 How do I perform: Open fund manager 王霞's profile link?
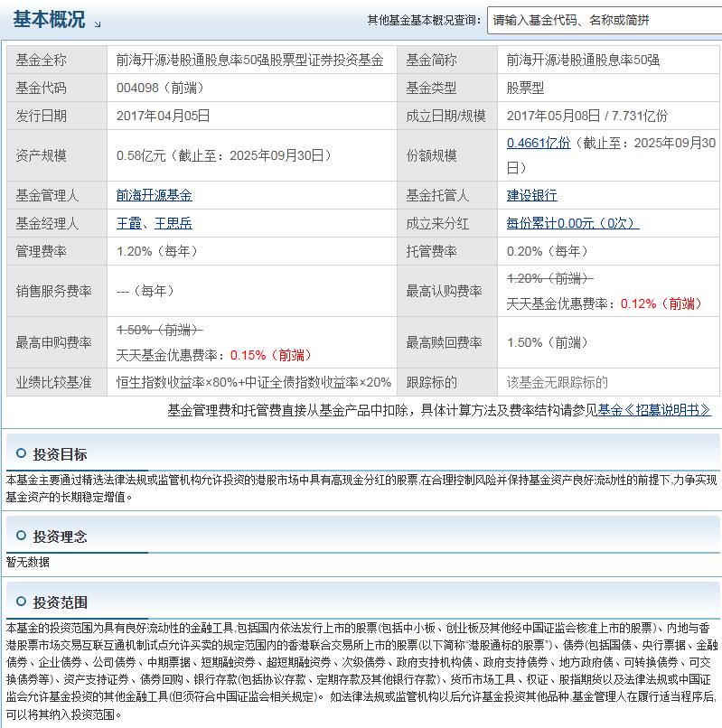pos(128,223)
